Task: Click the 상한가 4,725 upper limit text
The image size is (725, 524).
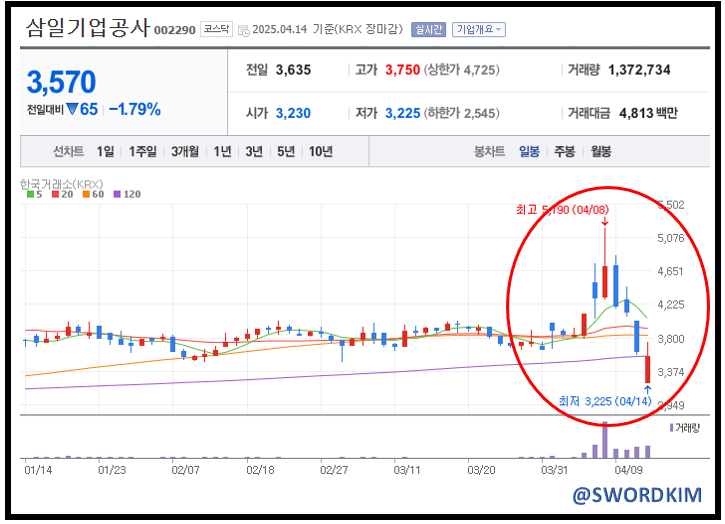Action: tap(461, 70)
